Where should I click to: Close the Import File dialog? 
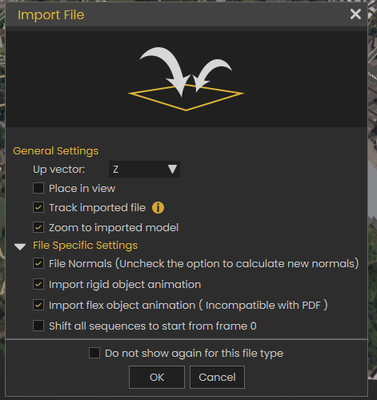point(355,14)
